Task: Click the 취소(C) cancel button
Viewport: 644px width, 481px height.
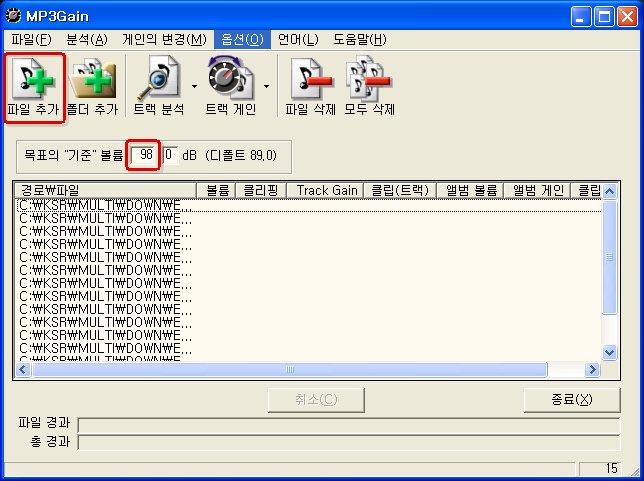Action: tap(316, 399)
